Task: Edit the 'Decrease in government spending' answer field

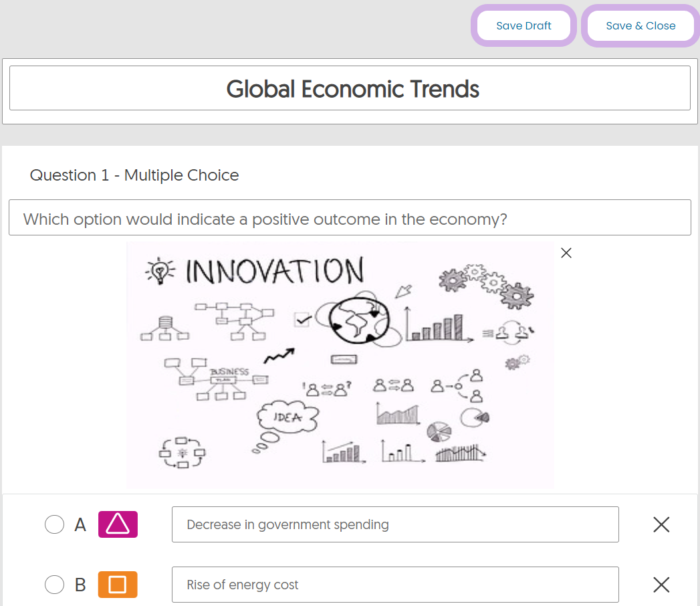Action: pos(395,524)
